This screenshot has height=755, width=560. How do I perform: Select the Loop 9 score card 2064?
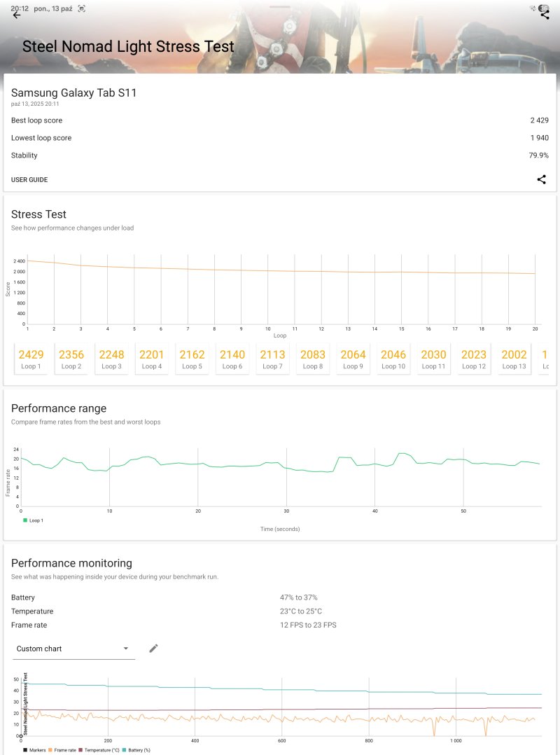[353, 359]
